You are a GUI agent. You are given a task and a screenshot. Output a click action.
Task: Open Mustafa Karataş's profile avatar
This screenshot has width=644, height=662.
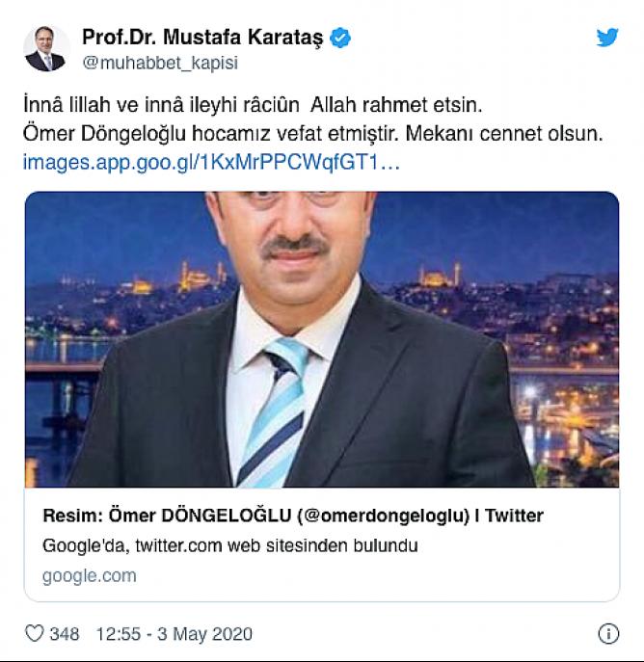click(x=45, y=50)
